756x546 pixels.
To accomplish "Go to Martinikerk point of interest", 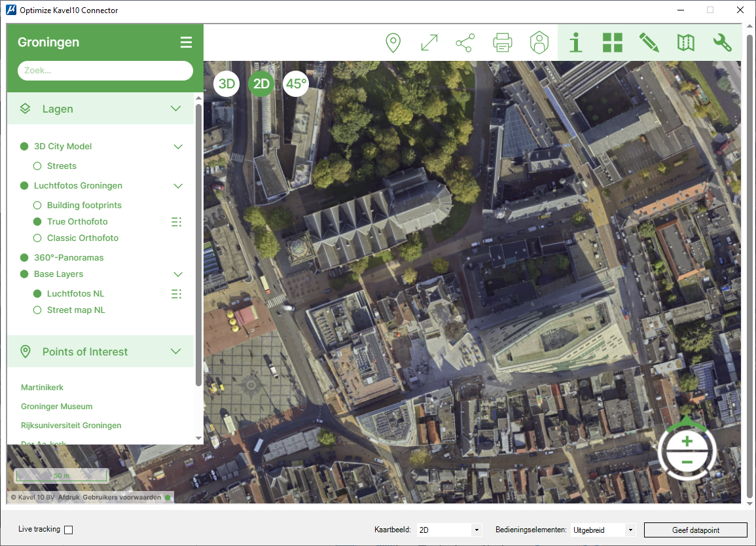I will tap(42, 388).
